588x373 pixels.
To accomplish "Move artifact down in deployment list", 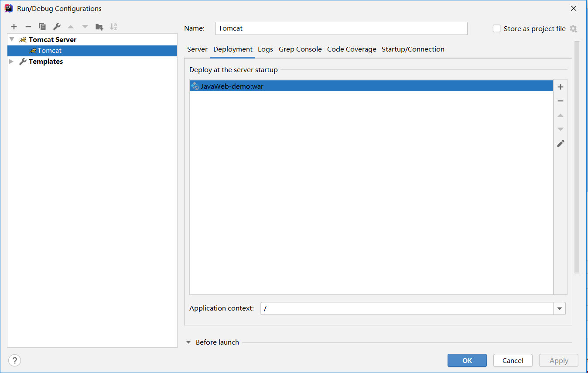I will (x=561, y=129).
